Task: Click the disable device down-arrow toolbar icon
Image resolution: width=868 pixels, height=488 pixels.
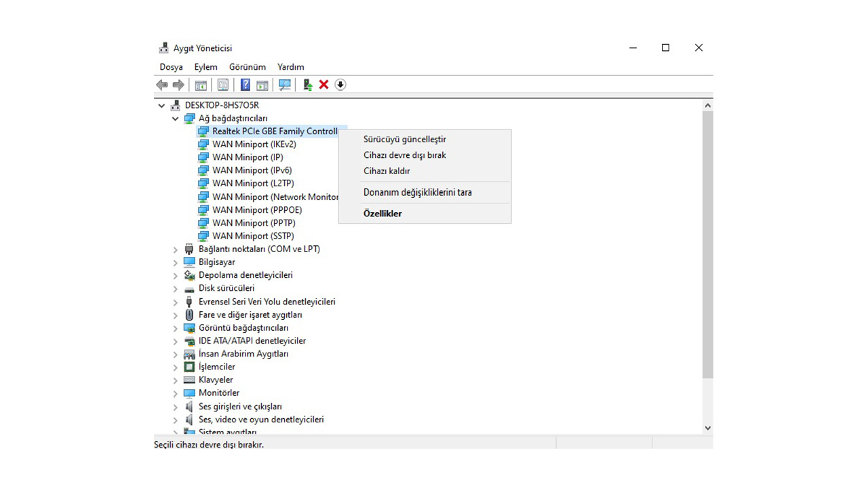Action: [340, 84]
